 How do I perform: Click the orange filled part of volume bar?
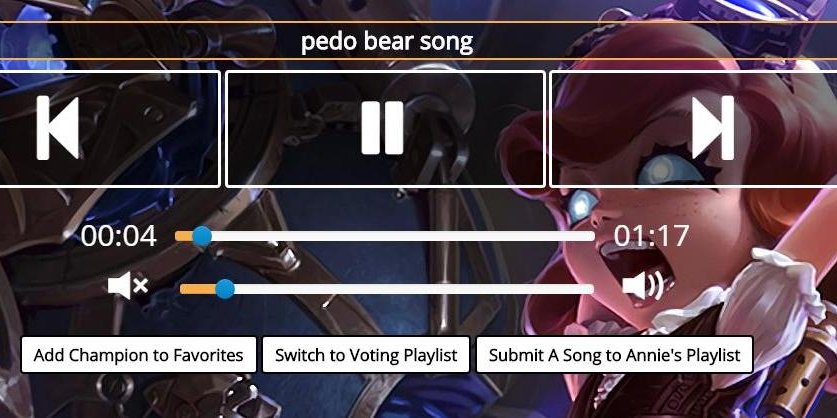click(x=198, y=289)
